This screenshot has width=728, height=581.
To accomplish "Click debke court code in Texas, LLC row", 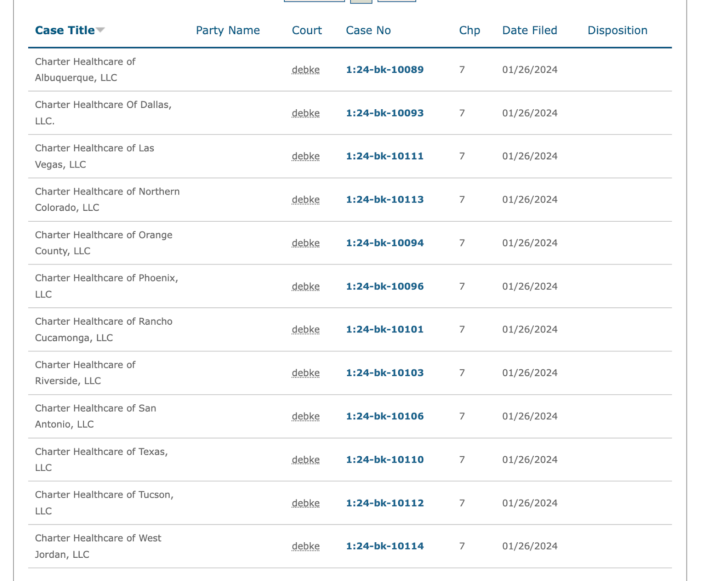I will [x=306, y=460].
